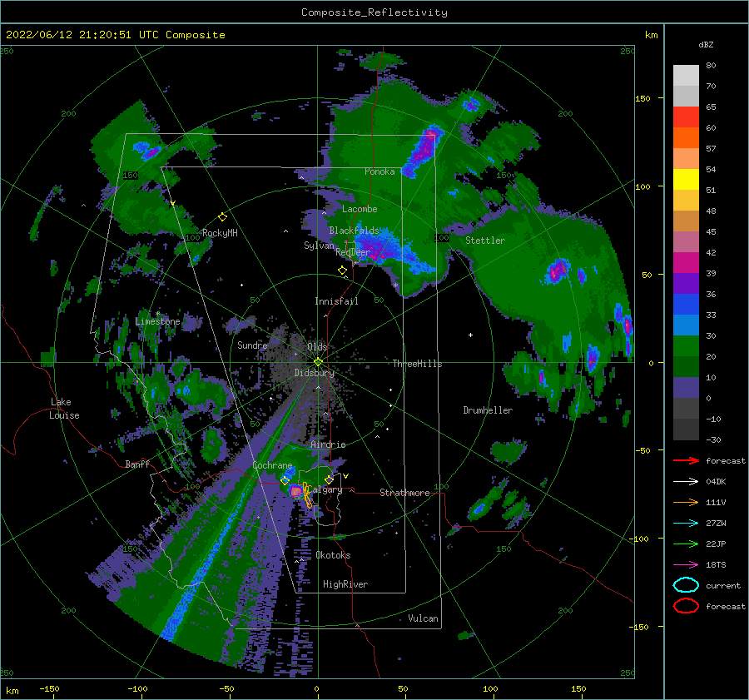Click the RedDeer city label
Viewport: 749px width, 700px height.
point(353,252)
